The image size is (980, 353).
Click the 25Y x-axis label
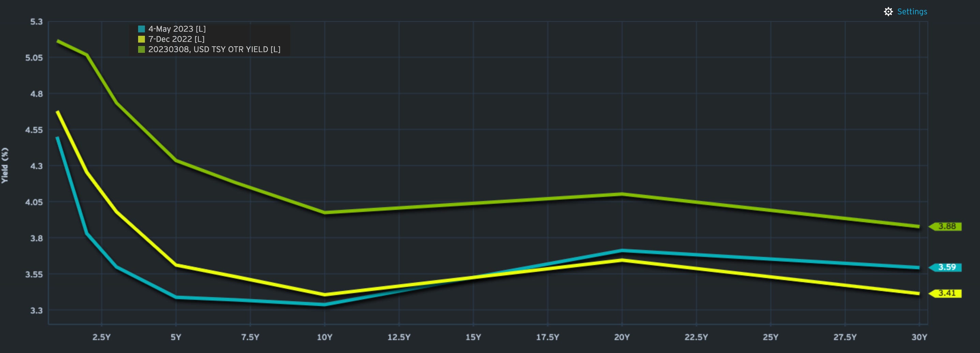pyautogui.click(x=771, y=337)
